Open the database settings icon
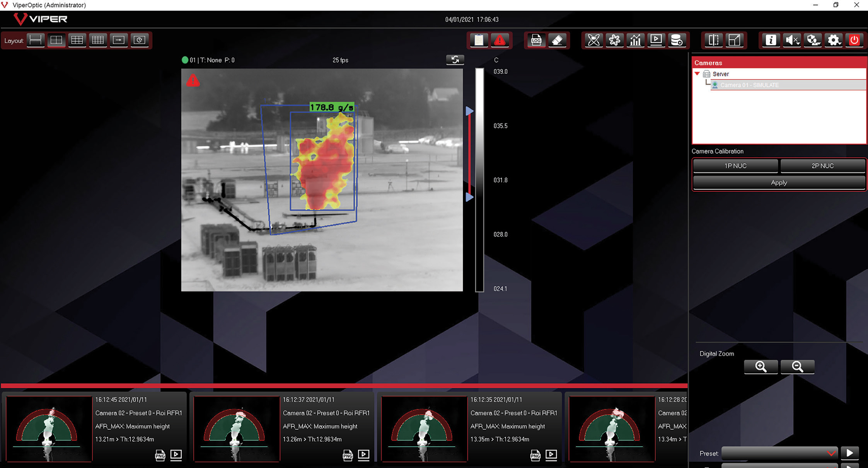The height and width of the screenshot is (468, 868). click(677, 40)
